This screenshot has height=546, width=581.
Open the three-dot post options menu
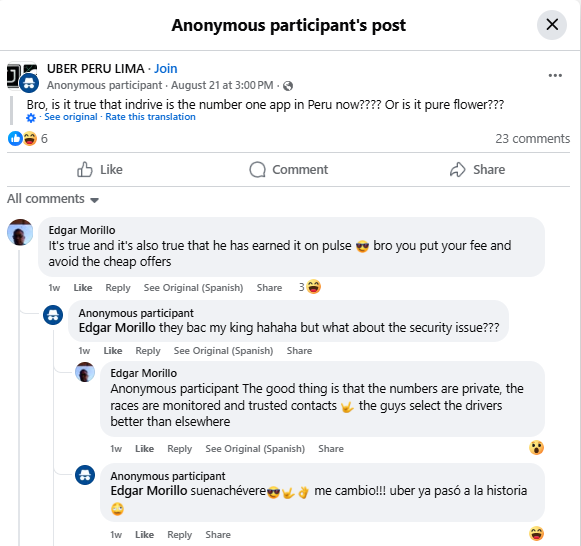pyautogui.click(x=555, y=76)
